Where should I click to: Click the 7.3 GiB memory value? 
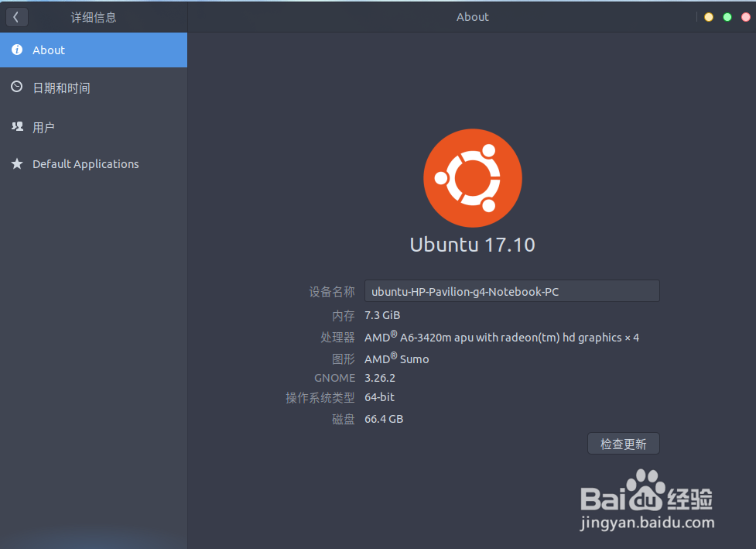tap(382, 315)
